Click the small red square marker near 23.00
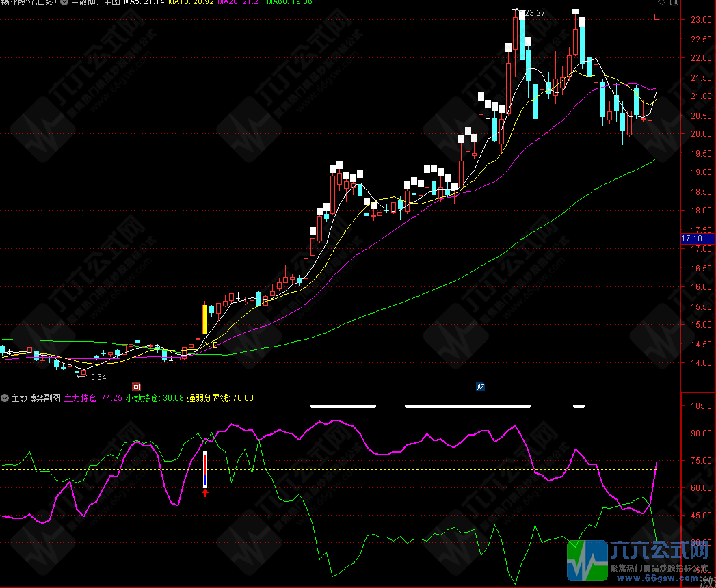 pyautogui.click(x=657, y=16)
